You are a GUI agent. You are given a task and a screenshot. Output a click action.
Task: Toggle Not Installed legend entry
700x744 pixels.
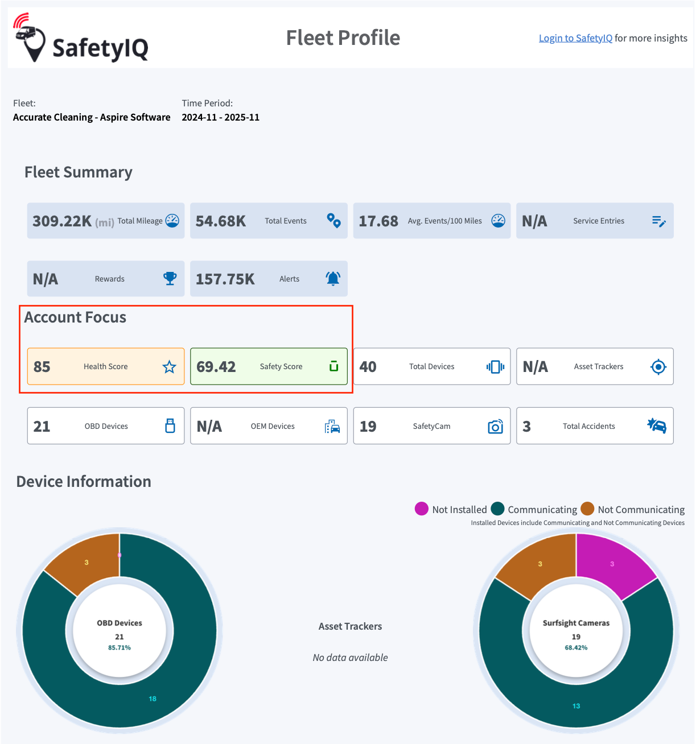point(451,509)
